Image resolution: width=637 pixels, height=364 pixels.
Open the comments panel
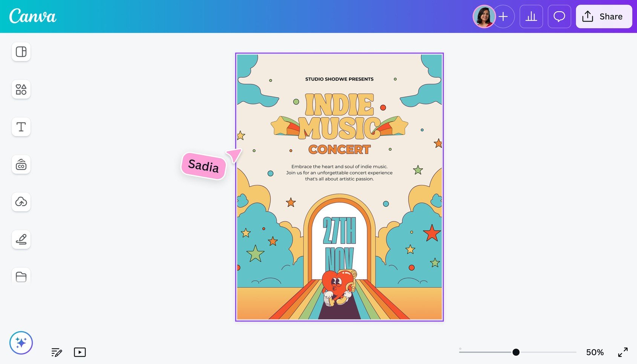tap(559, 16)
